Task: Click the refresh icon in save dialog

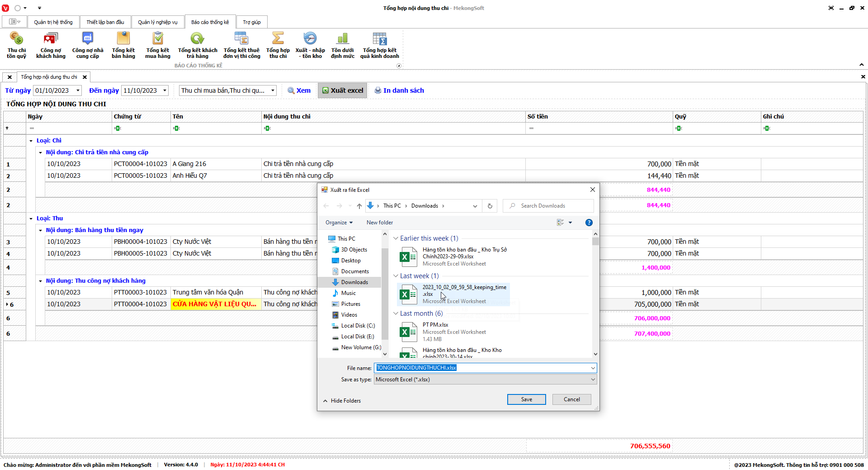Action: (490, 206)
